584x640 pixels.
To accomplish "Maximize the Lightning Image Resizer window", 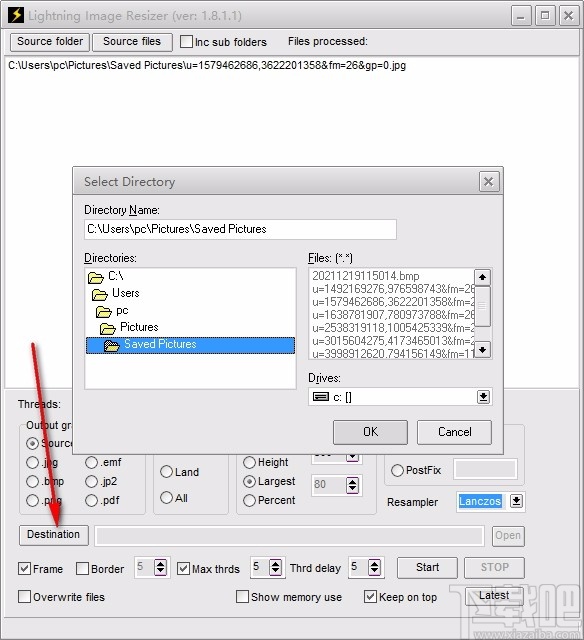I will pos(545,16).
